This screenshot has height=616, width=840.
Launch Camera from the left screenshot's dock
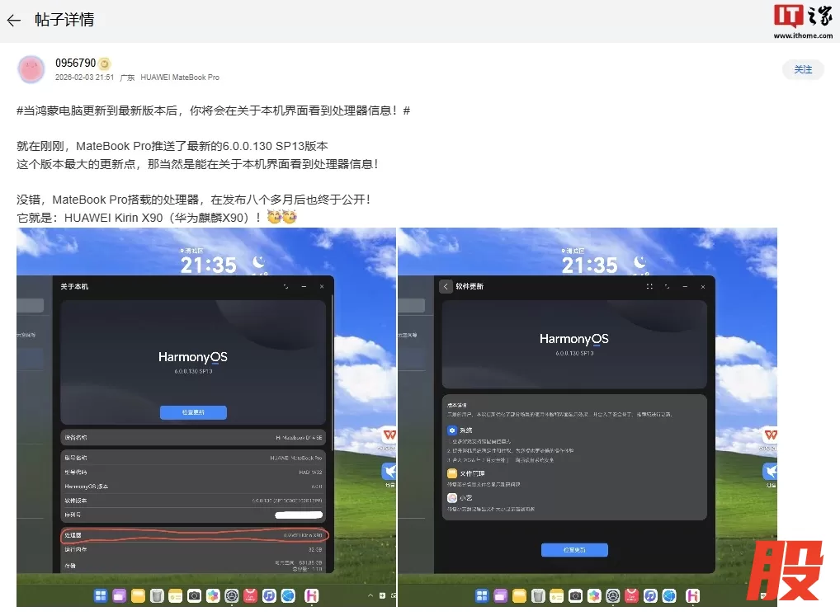click(x=194, y=595)
